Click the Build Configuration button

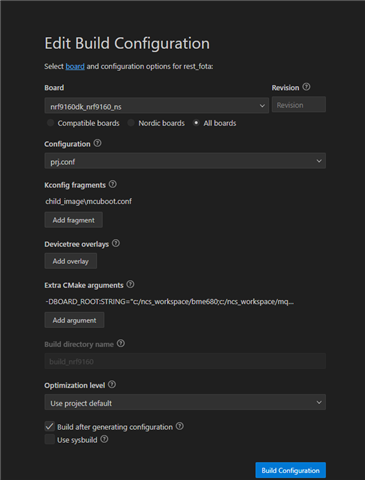point(291,470)
